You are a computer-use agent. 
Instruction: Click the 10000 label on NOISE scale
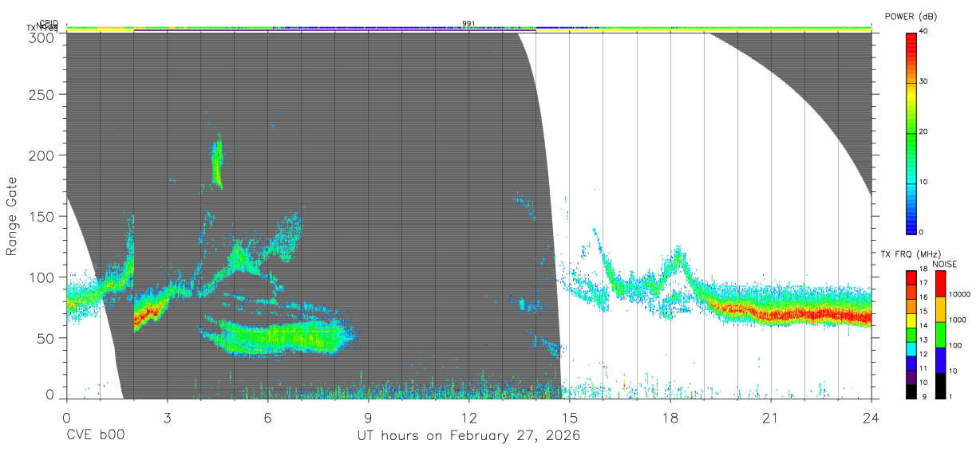click(958, 294)
